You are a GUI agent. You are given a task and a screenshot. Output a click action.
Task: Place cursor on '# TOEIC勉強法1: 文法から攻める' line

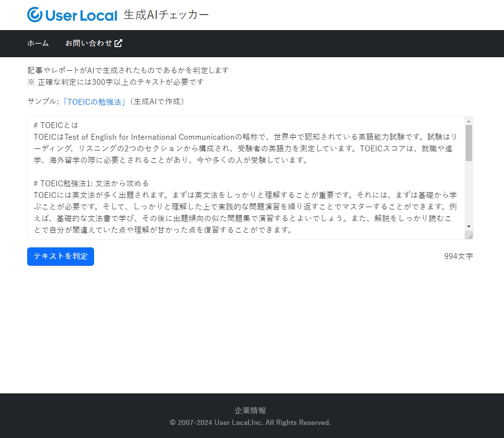tap(91, 183)
